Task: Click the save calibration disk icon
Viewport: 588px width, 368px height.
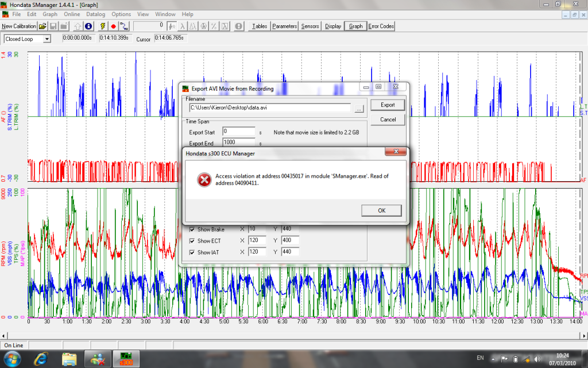Action: [x=53, y=26]
